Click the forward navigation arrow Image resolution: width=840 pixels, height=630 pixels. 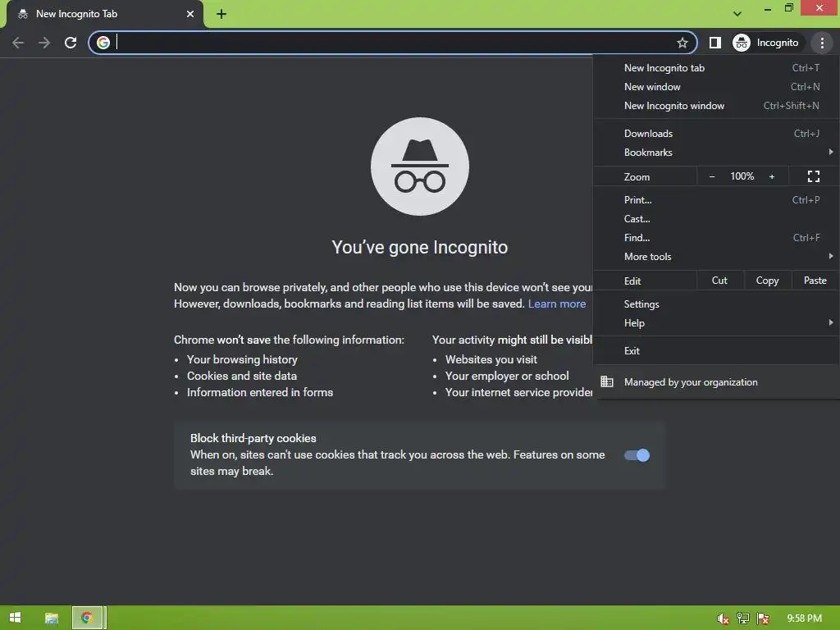(44, 43)
